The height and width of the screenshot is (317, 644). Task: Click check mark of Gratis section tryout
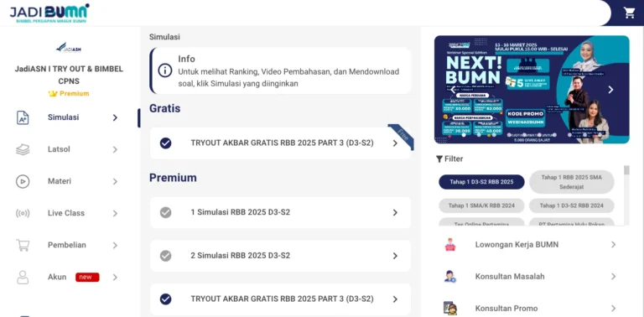click(165, 143)
